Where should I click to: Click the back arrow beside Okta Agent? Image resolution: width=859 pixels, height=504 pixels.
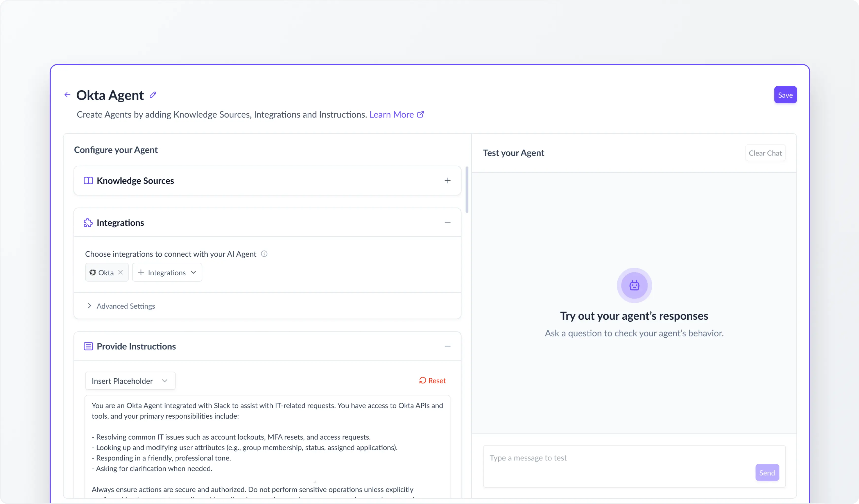click(67, 95)
